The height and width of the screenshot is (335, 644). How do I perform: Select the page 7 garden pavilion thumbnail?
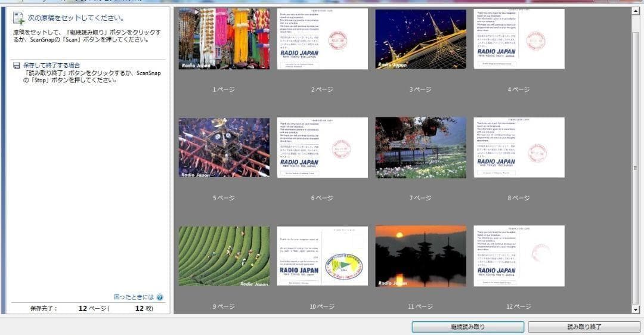421,147
